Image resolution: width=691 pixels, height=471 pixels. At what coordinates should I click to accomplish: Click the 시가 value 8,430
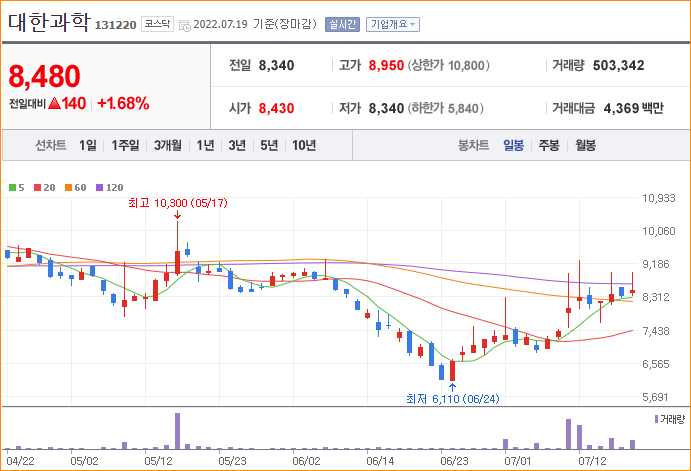pyautogui.click(x=276, y=108)
